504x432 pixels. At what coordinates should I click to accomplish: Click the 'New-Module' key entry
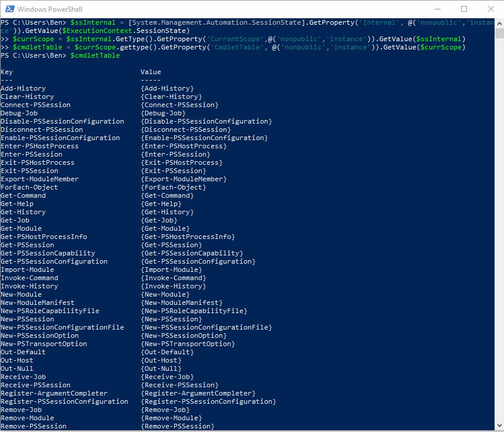[21, 294]
